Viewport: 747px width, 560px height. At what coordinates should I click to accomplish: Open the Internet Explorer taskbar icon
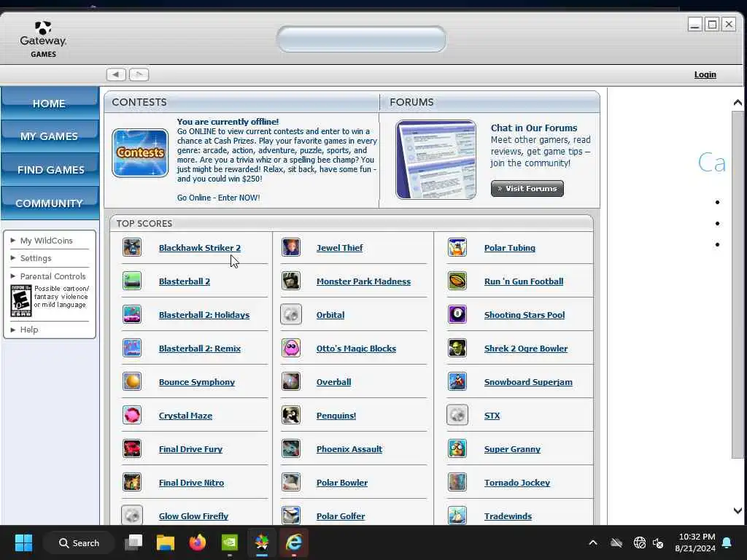294,542
